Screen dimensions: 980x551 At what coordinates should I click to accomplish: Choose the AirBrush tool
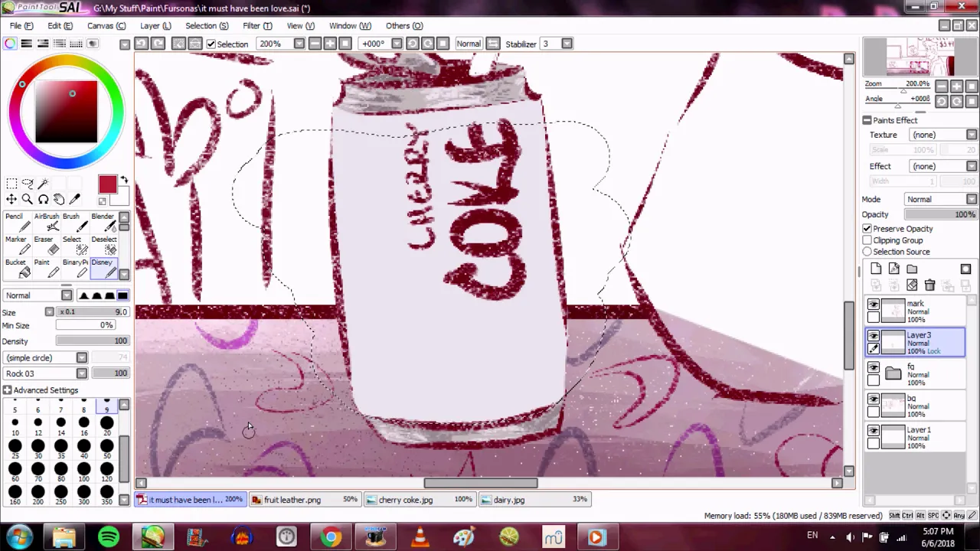pos(47,223)
